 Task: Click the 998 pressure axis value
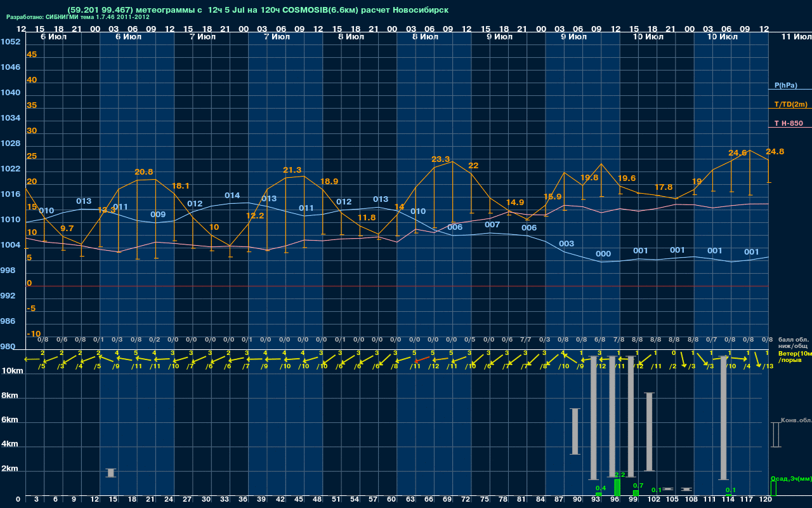pyautogui.click(x=8, y=270)
